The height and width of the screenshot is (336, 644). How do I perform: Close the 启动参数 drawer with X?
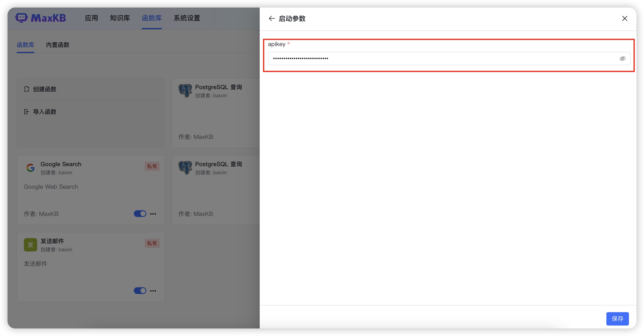(624, 18)
